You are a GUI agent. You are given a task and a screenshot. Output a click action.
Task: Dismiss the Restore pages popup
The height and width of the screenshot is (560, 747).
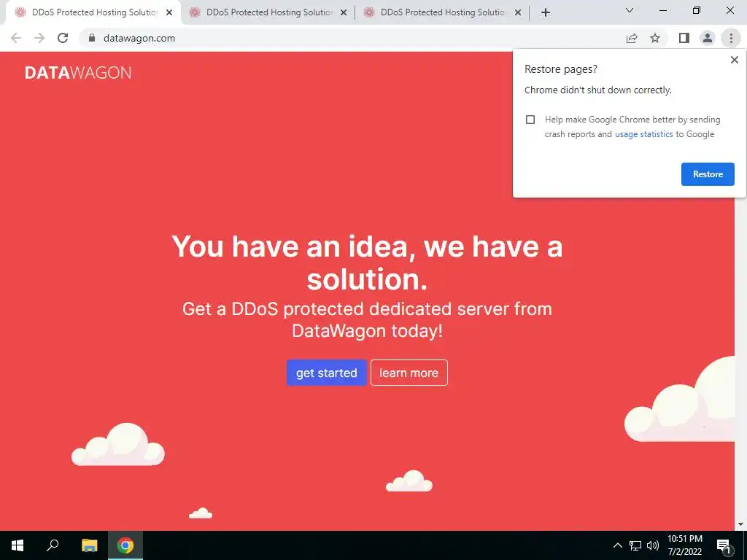tap(735, 60)
